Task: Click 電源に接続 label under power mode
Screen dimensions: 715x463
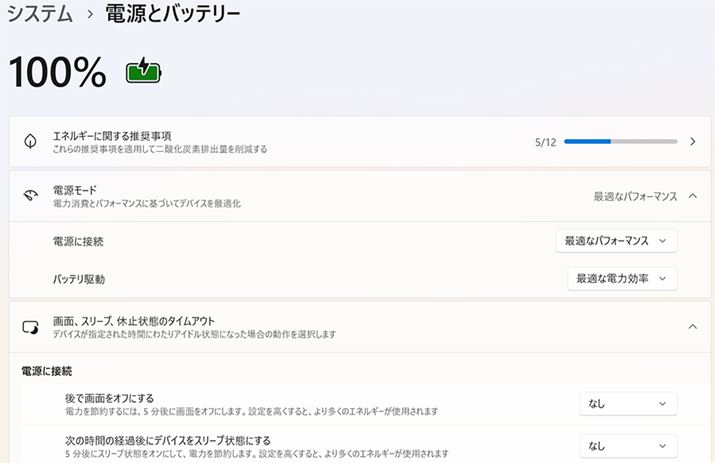Action: (78, 241)
